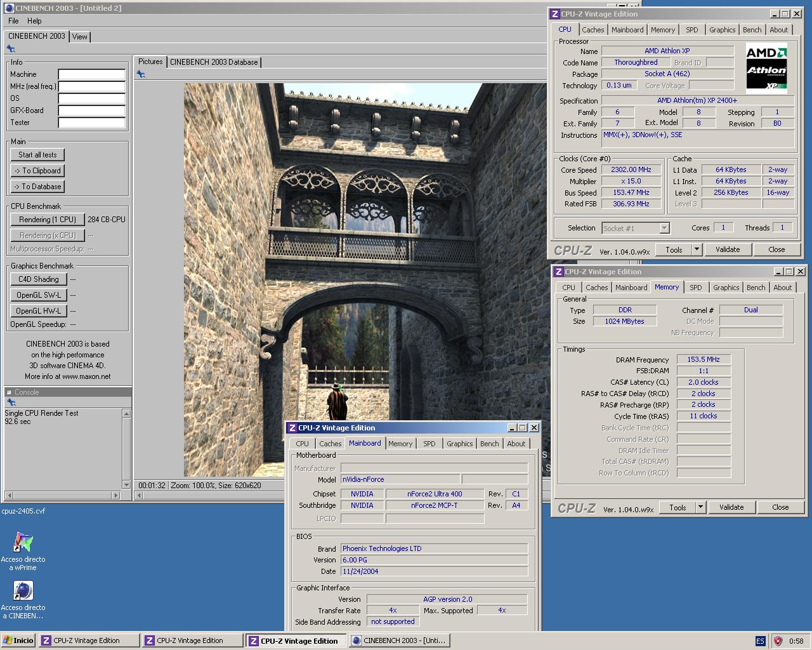
Task: Open Mainboard tab in CPU-Z Memory window
Action: (631, 288)
